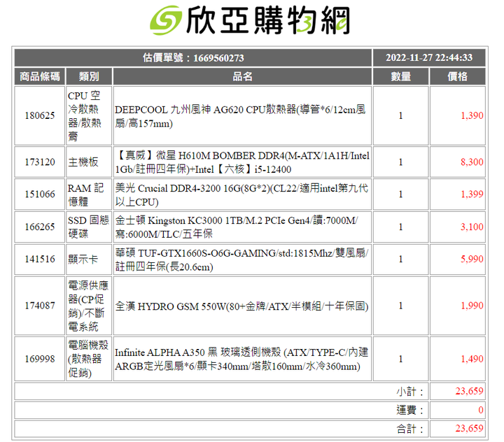Click the 品名 column header
The image size is (504, 442).
pos(242,76)
